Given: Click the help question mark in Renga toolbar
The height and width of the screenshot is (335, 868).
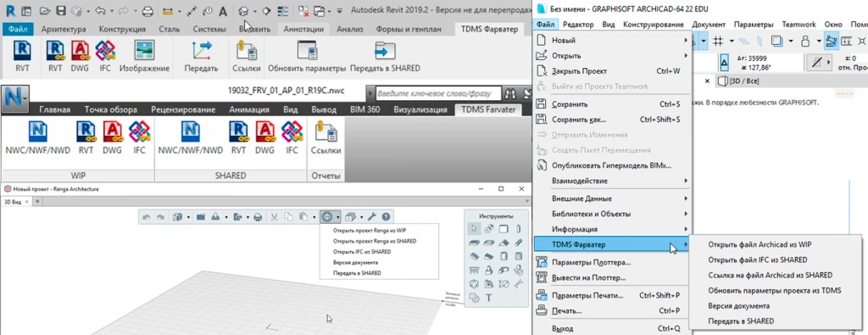Looking at the screenshot, I should point(386,217).
